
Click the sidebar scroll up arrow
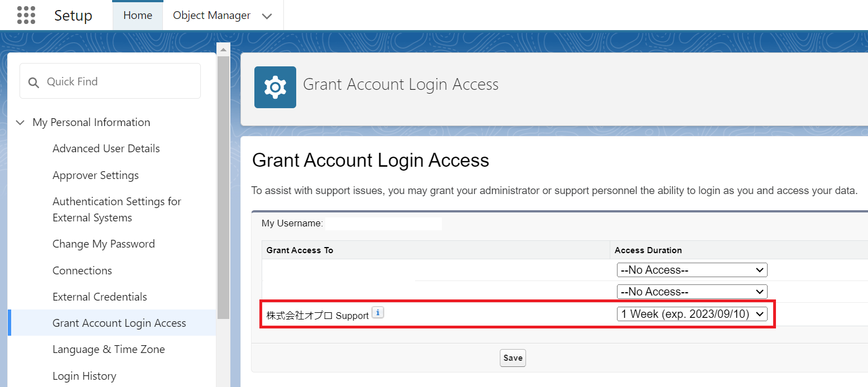(223, 50)
